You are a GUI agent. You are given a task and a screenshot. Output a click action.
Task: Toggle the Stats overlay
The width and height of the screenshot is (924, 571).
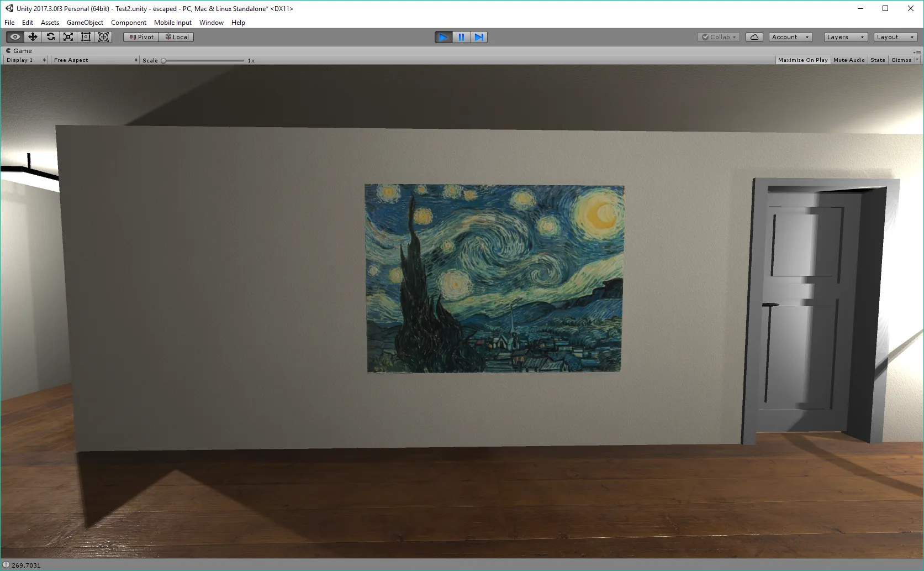point(877,60)
